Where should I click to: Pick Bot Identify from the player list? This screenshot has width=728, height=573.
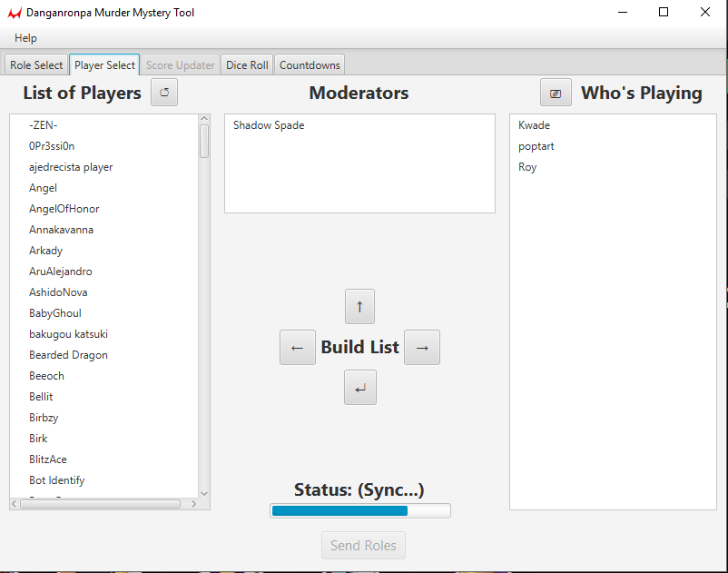click(104, 480)
